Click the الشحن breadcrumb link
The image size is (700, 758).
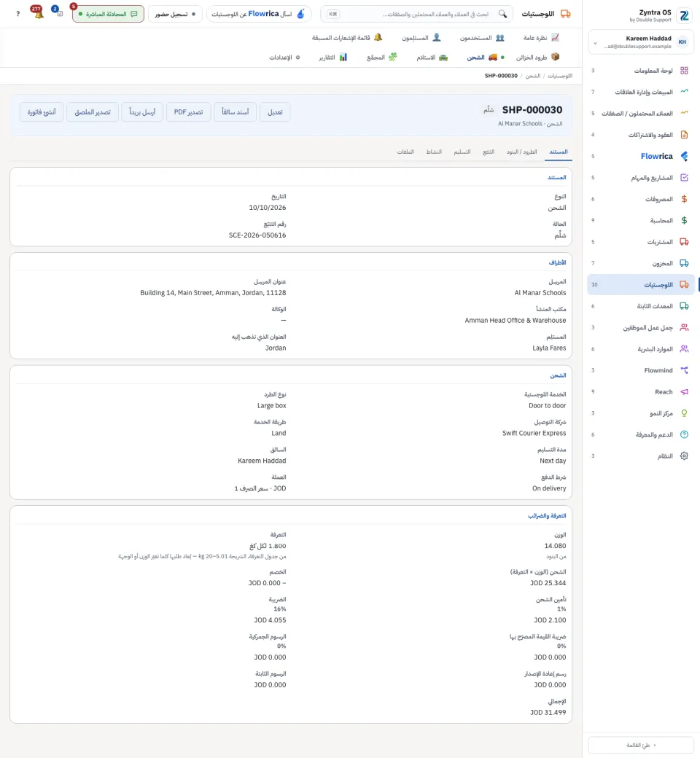point(532,76)
